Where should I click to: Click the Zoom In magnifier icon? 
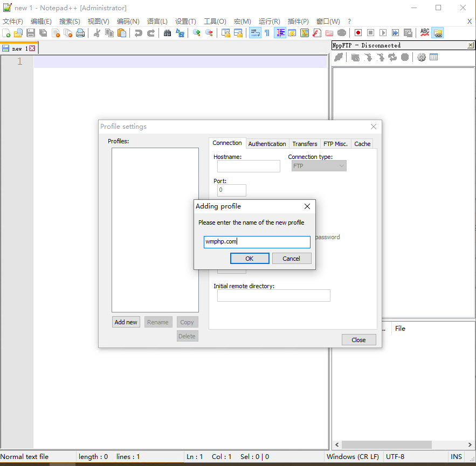coord(196,33)
